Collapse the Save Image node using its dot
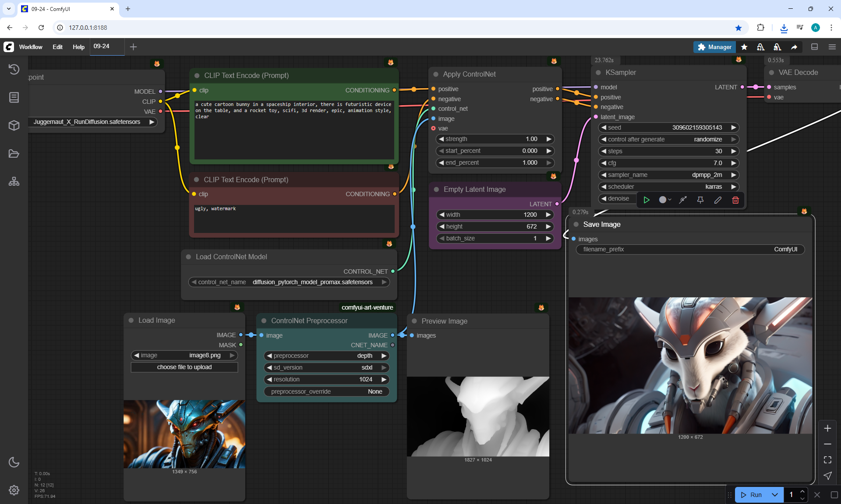This screenshot has height=504, width=841. 576,225
